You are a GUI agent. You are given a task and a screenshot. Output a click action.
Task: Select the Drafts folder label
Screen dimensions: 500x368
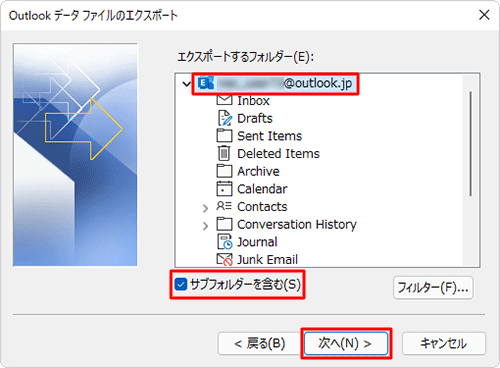(x=255, y=118)
